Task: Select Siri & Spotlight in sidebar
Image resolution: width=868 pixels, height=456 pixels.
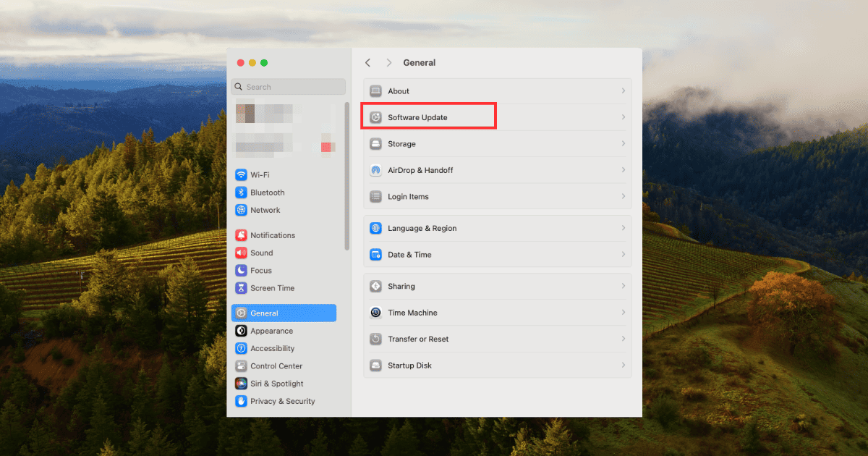Action: click(276, 384)
